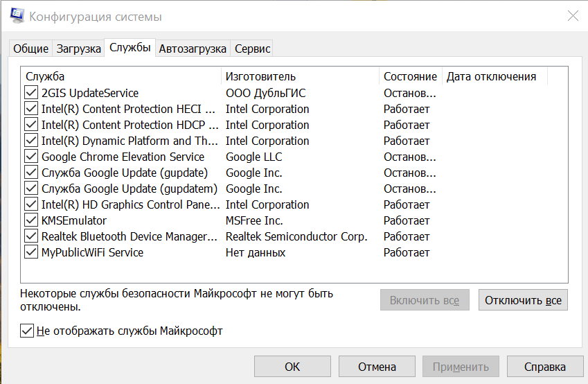
Task: Select Realtek Bluetooth Device Manager name
Action: coord(130,237)
